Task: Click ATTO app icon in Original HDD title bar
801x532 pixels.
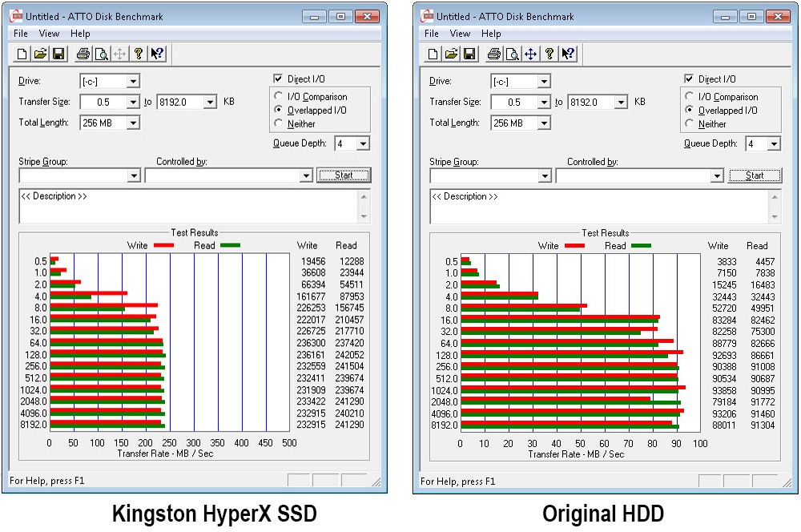Action: point(427,16)
